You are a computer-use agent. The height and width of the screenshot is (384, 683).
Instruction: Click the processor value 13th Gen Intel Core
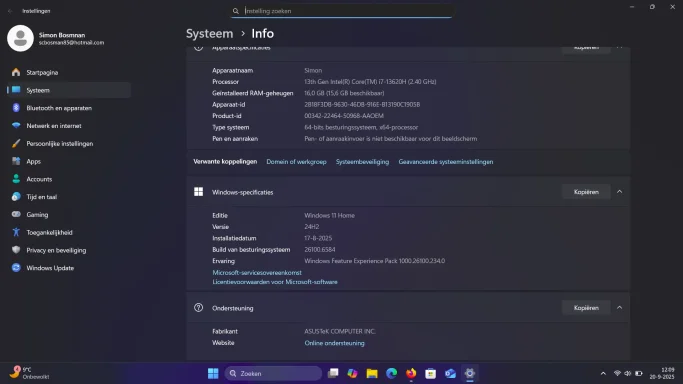coord(370,82)
